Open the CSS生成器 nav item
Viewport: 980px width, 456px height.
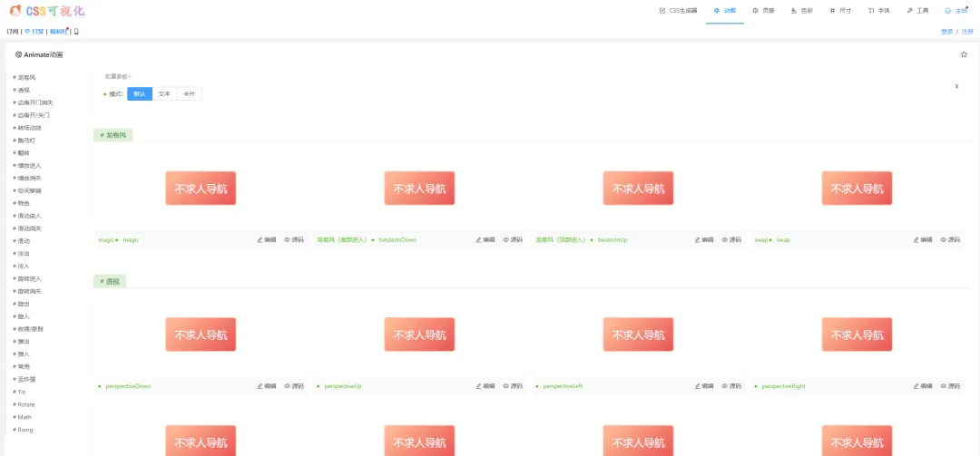(x=678, y=11)
